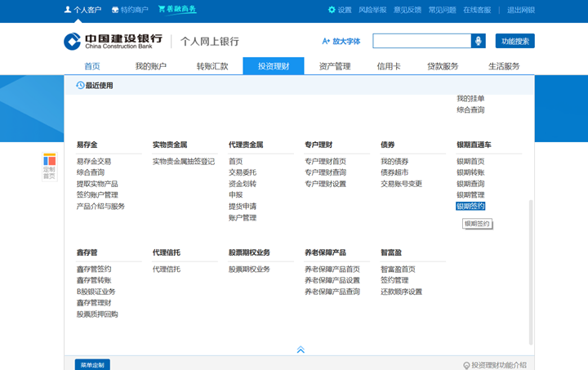Open the 转账汇款 tab
This screenshot has height=370, width=588.
(x=212, y=66)
